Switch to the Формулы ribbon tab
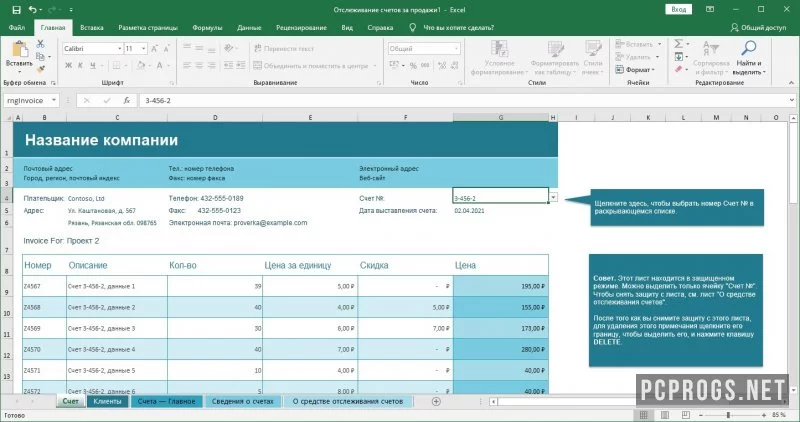 [x=207, y=28]
